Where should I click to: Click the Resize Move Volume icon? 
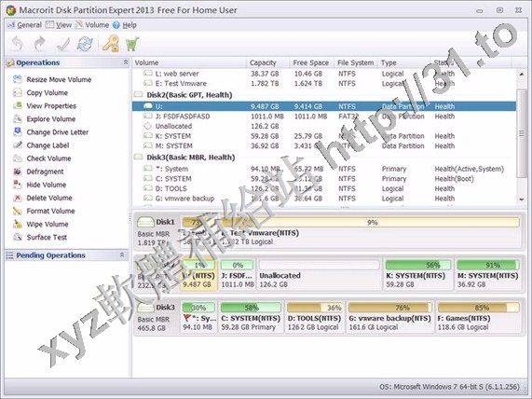(x=18, y=79)
